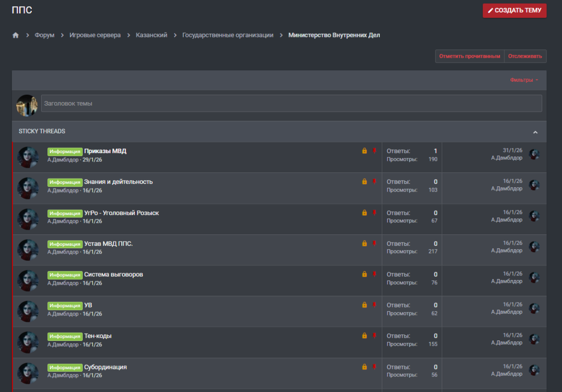Collapse the Sticky Threads section
Viewport: 562px width, 392px height.
535,132
